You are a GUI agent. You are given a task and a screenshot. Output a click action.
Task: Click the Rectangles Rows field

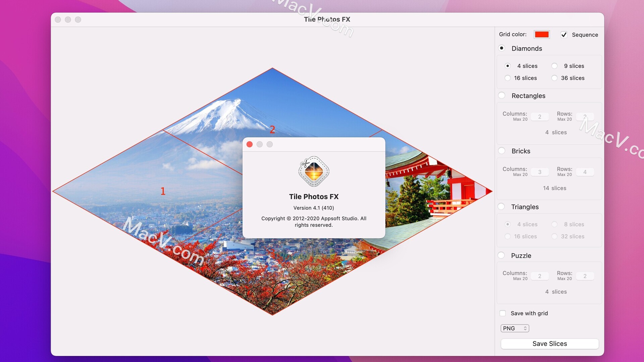click(x=585, y=117)
